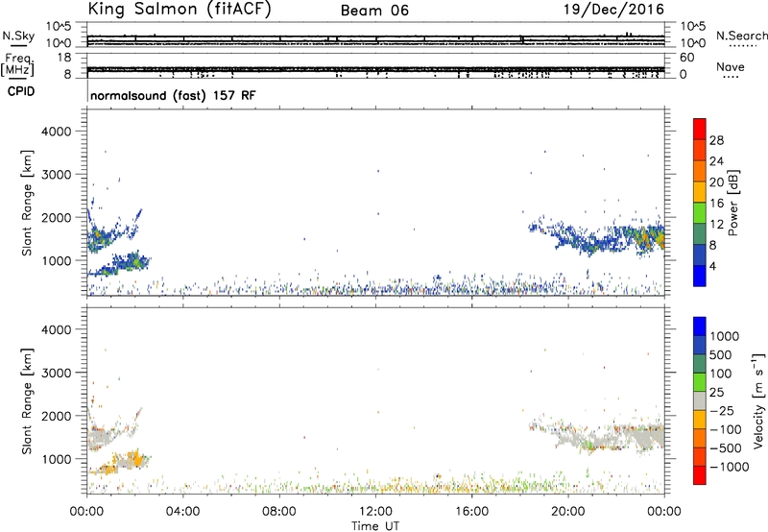This screenshot has width=768, height=532.
Task: Click the noise-panel '10^5' left axis label
Action: pyautogui.click(x=59, y=27)
